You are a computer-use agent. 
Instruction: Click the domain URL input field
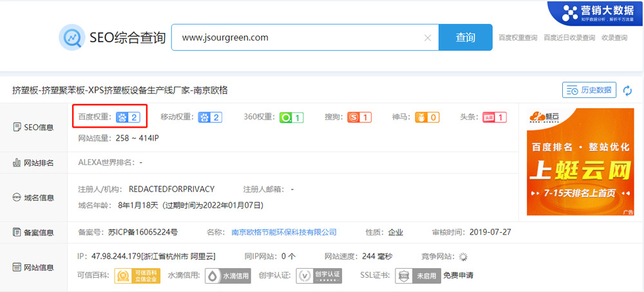[x=299, y=37]
